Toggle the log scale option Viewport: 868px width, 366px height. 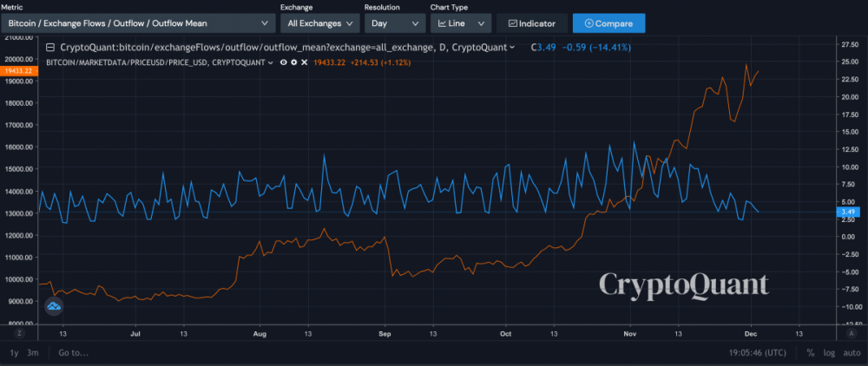pyautogui.click(x=829, y=353)
